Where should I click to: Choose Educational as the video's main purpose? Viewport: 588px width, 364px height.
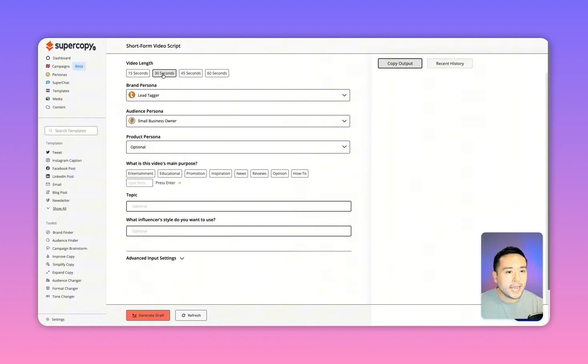(x=170, y=173)
